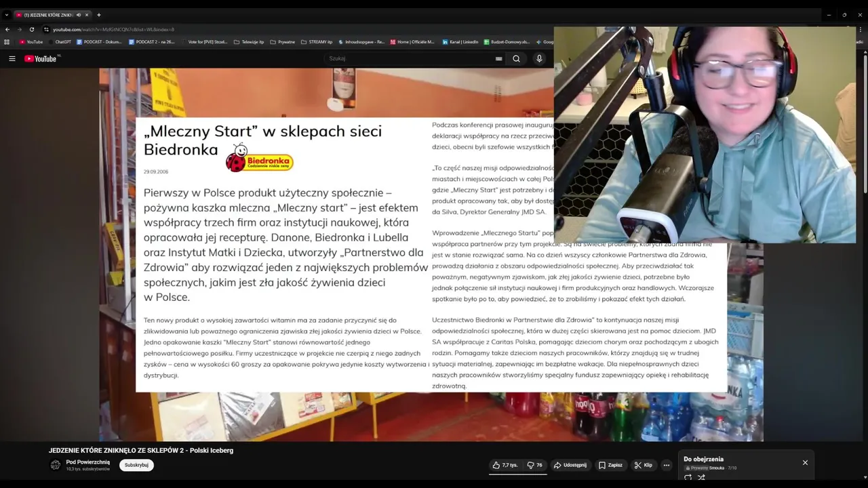Close the Do obejrzenia playlist panel
Viewport: 868px width, 488px height.
805,462
